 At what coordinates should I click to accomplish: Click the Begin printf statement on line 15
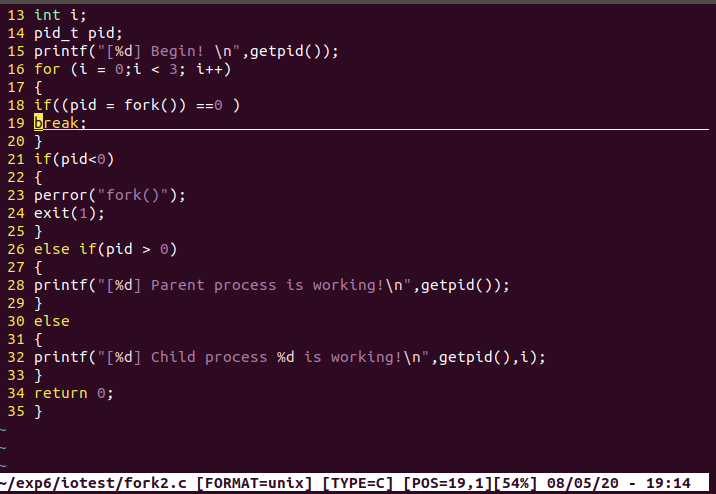[186, 50]
